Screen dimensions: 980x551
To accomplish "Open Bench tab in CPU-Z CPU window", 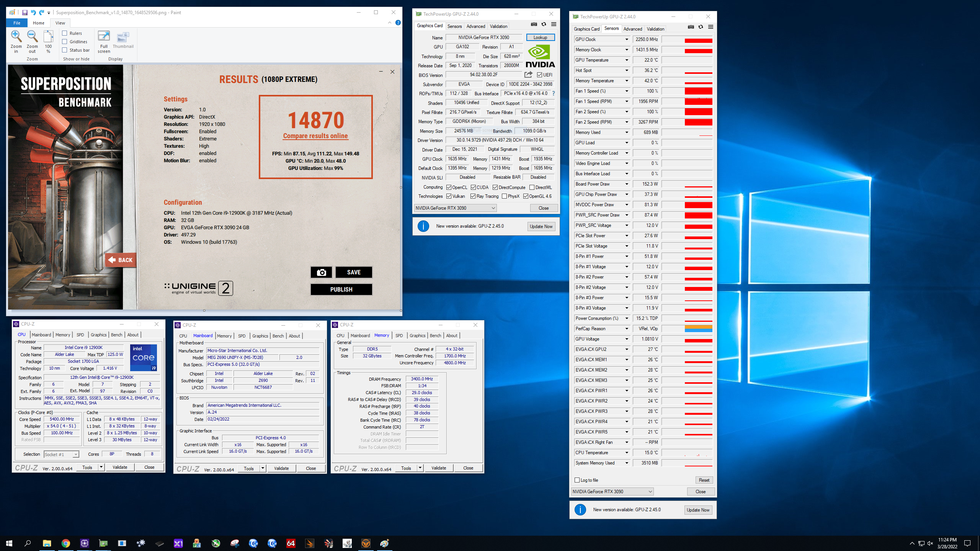I will [x=116, y=335].
